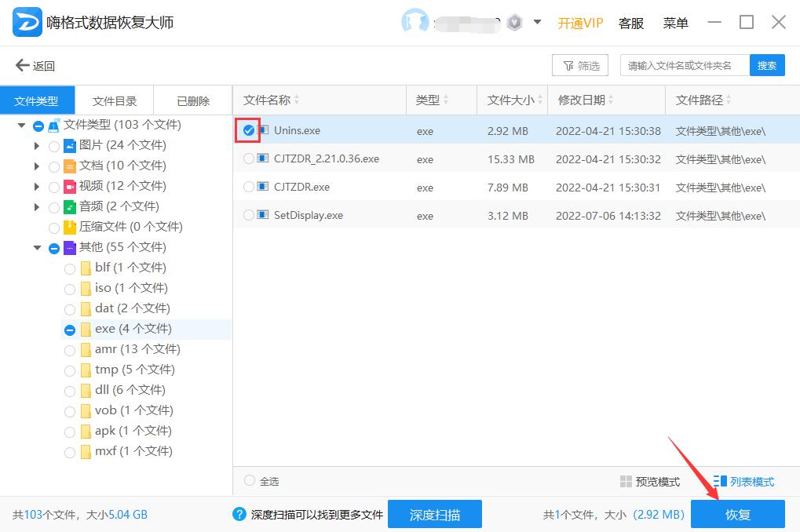800x532 pixels.
Task: Click the 恢复 recover button
Action: pyautogui.click(x=737, y=515)
